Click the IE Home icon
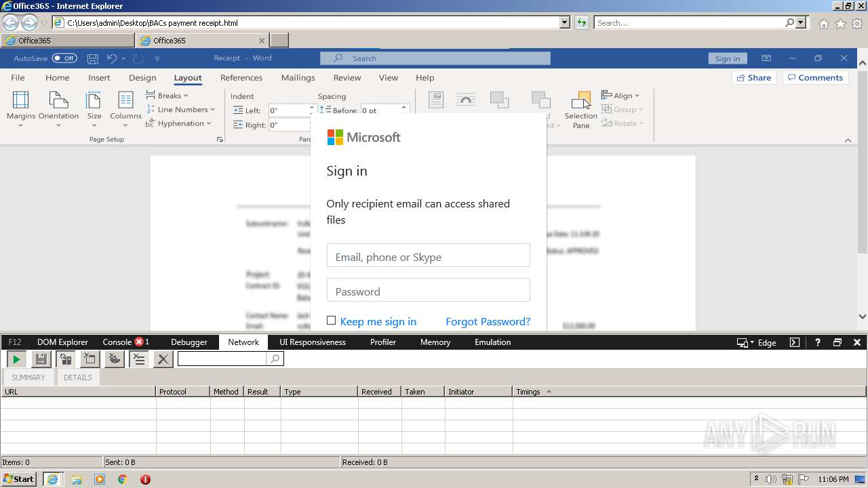 pyautogui.click(x=823, y=23)
